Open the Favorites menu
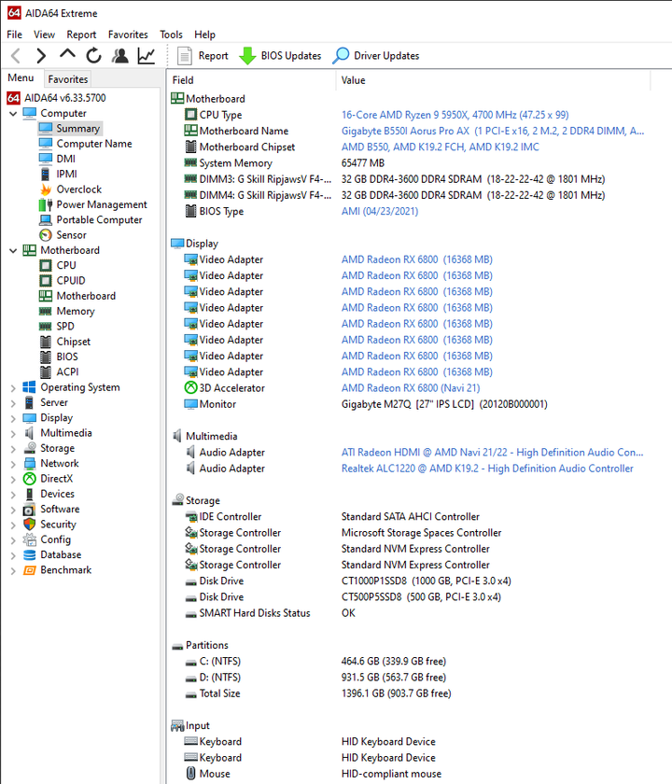The image size is (672, 784). click(128, 35)
